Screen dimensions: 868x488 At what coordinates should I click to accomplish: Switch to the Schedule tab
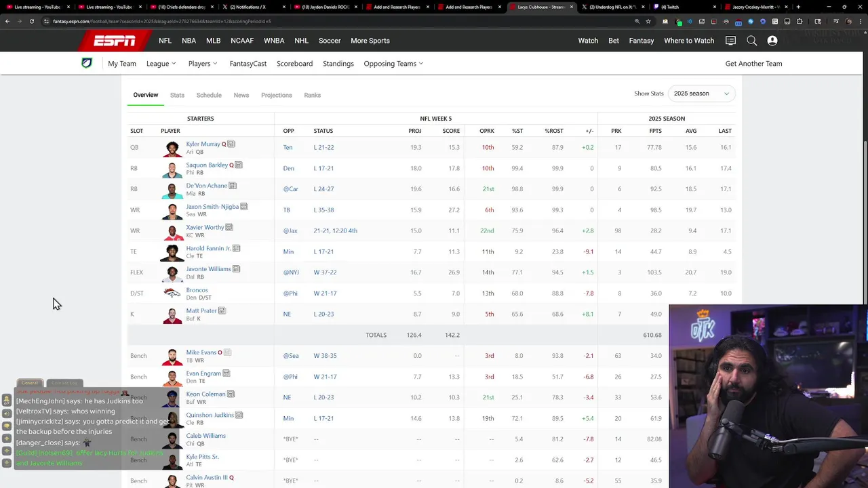click(x=209, y=95)
